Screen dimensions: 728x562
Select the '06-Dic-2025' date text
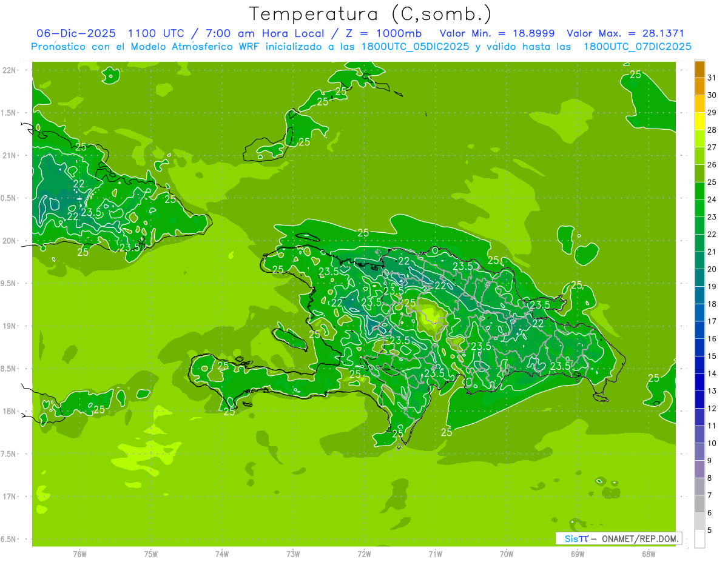click(76, 33)
